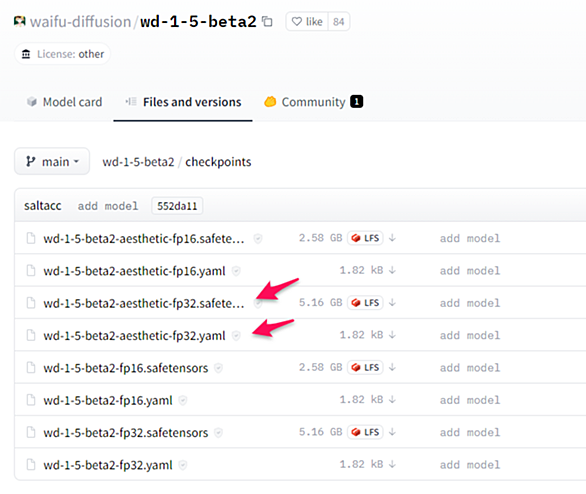The height and width of the screenshot is (494, 586).
Task: Open add model commit for wd-1-5-beta2-fp32.yaml
Action: coord(470,465)
